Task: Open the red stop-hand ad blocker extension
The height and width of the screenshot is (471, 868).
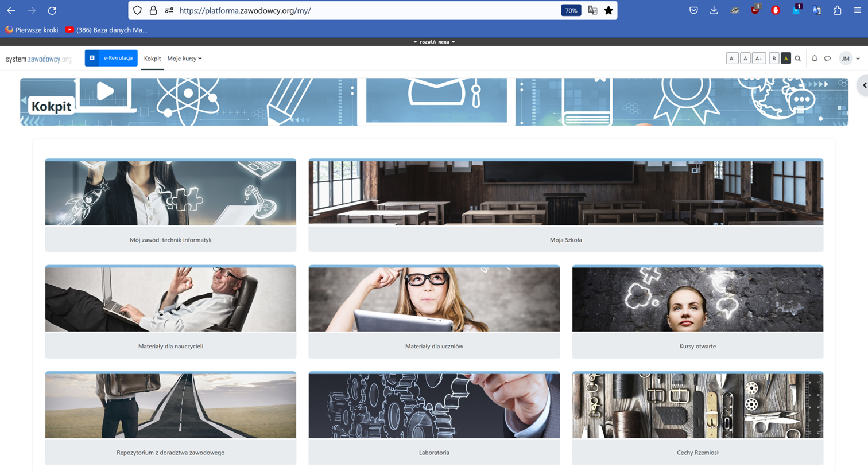Action: 776,10
